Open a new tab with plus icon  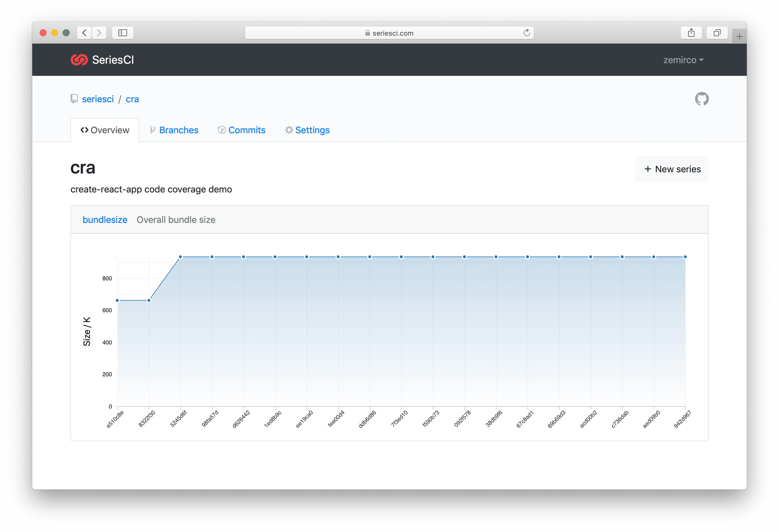(739, 36)
